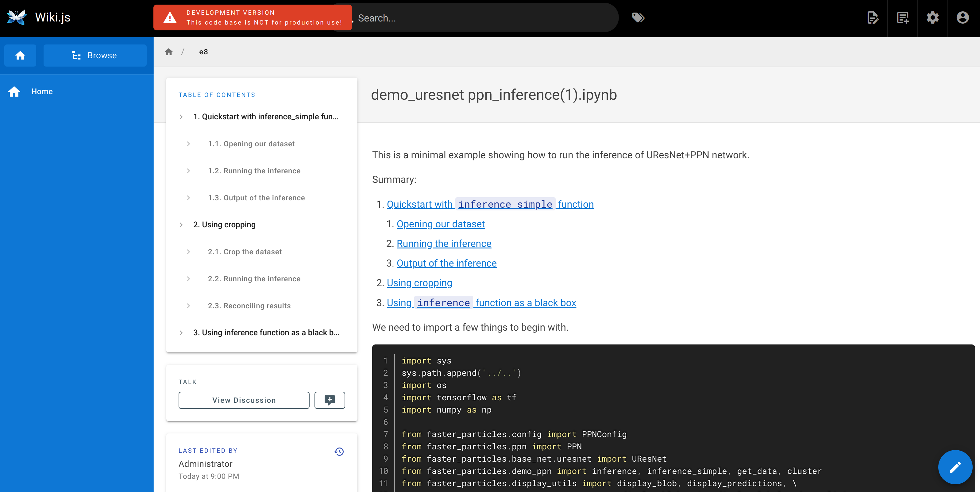
Task: Click the breadcrumb home icon
Action: (169, 52)
